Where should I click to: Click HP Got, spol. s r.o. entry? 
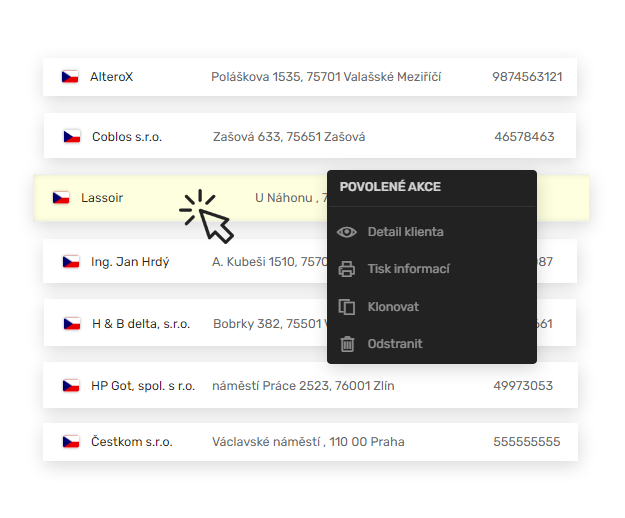click(x=143, y=386)
